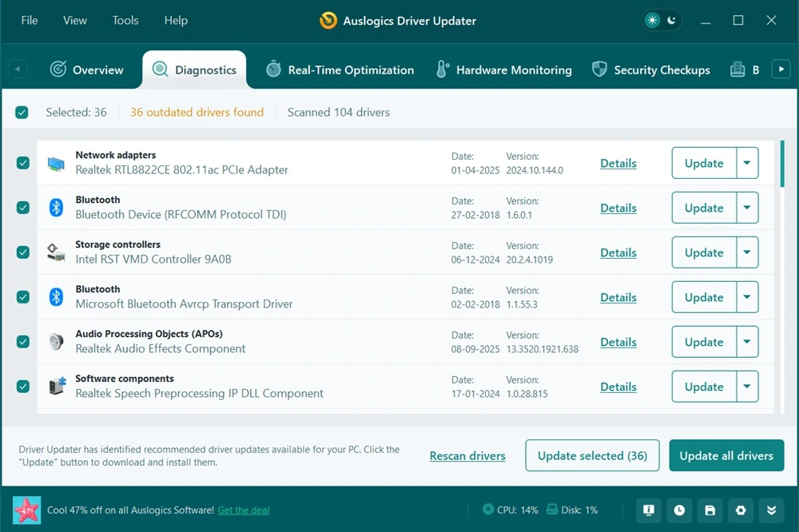This screenshot has height=532, width=799.
Task: Open Update dropdown arrow for Realtek Speech Preprocessing
Action: [747, 387]
